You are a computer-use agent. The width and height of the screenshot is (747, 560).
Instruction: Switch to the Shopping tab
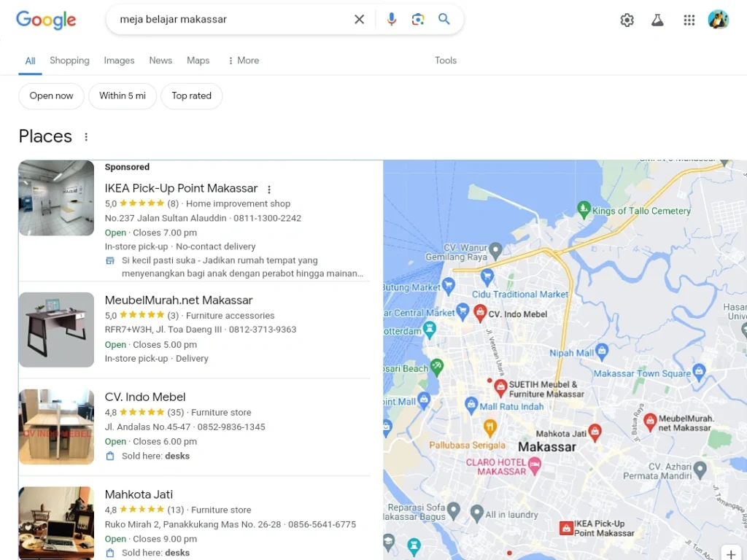(x=69, y=61)
